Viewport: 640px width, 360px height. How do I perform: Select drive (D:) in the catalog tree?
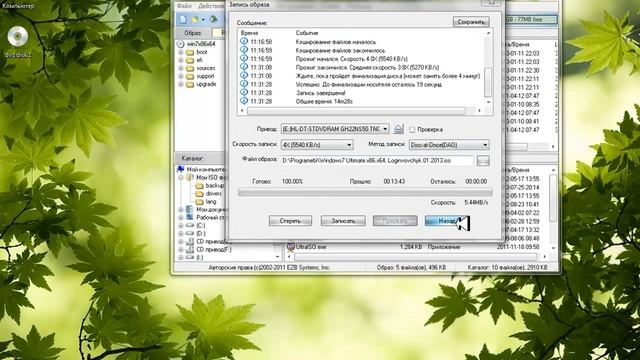tap(201, 233)
